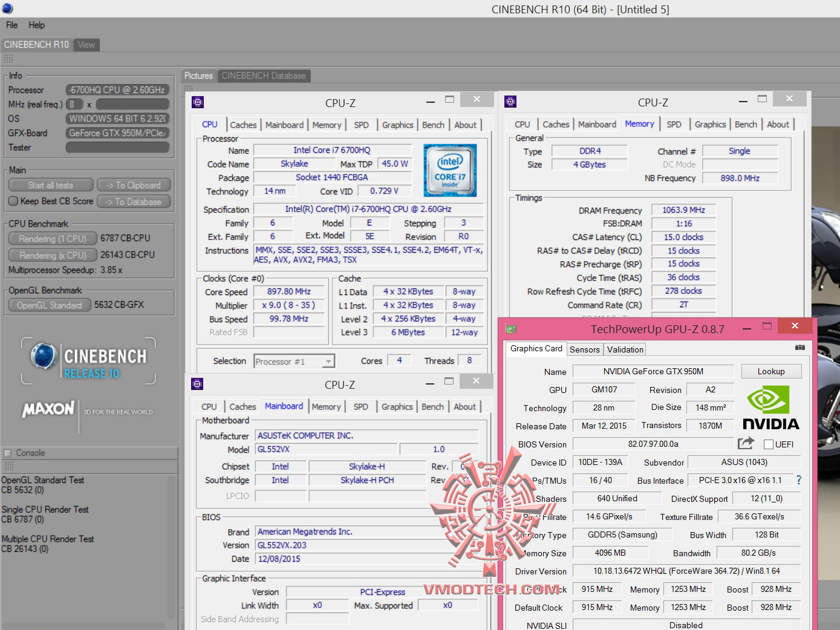Click the "1063.9 MHz" DRAM frequency value
Viewport: 840px width, 630px height.
tap(683, 210)
